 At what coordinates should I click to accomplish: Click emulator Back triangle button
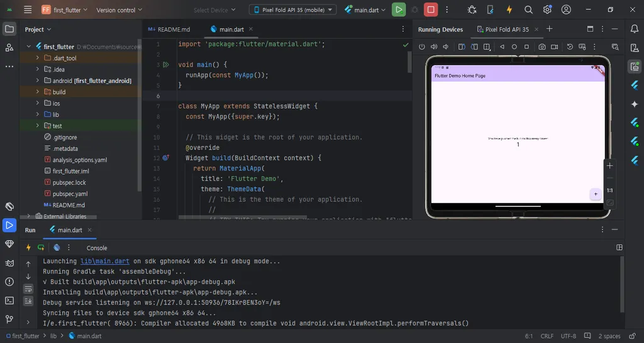click(502, 46)
